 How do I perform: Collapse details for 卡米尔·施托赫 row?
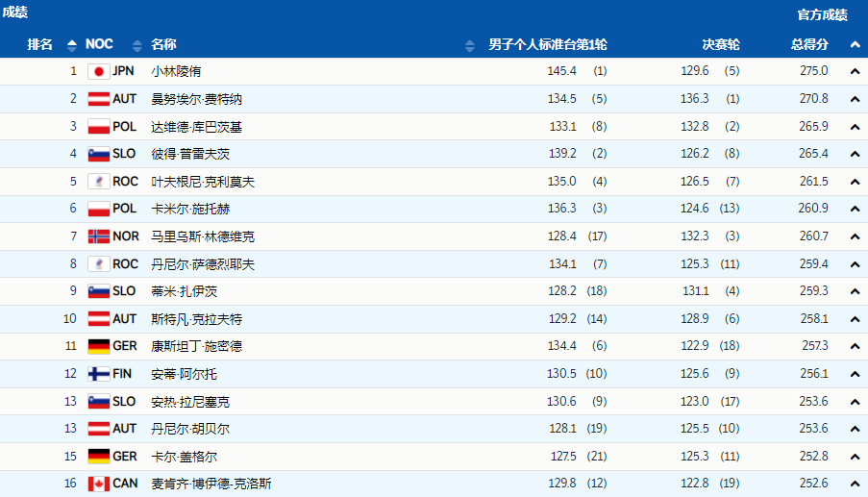click(855, 209)
